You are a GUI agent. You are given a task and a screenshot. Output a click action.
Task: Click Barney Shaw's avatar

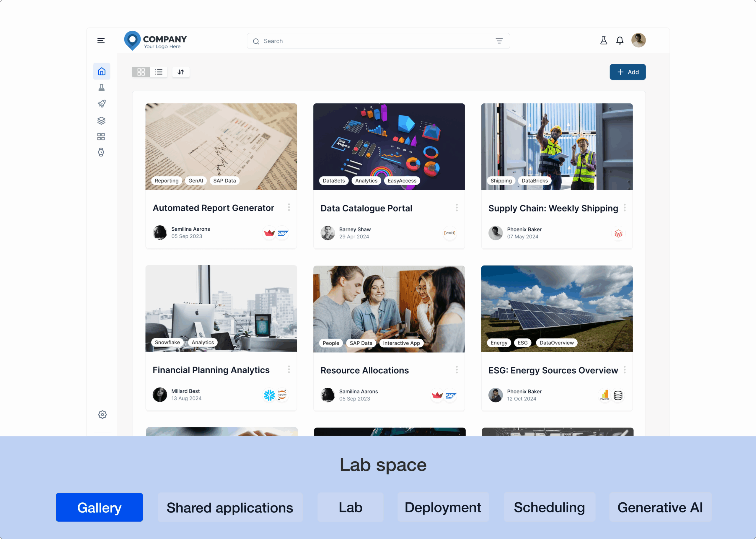(328, 233)
